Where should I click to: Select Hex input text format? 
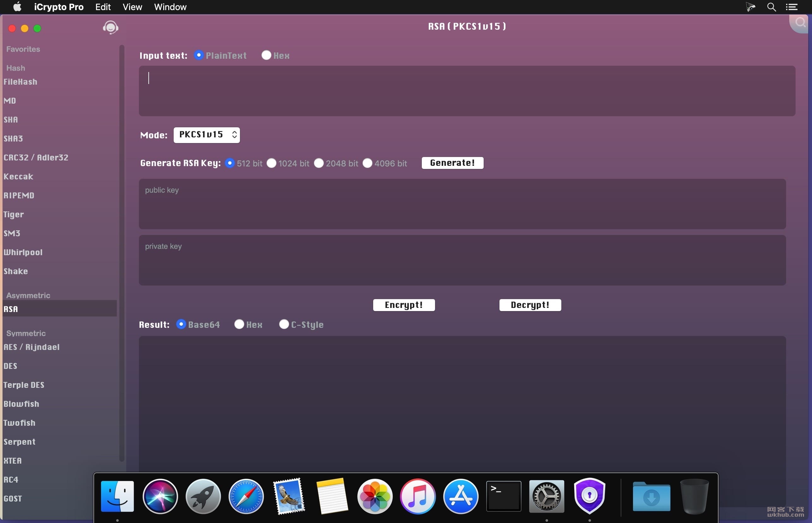coord(266,55)
